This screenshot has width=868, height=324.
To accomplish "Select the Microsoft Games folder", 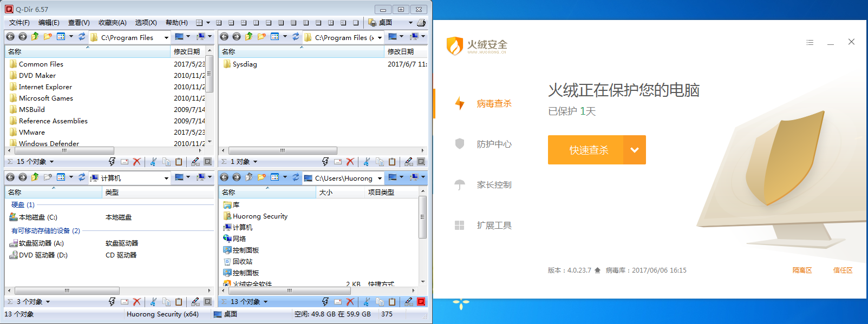I will coord(41,98).
